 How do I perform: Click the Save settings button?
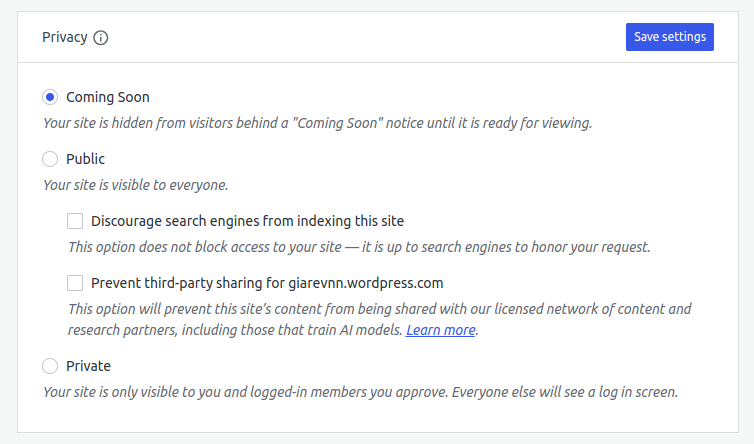pyautogui.click(x=669, y=37)
